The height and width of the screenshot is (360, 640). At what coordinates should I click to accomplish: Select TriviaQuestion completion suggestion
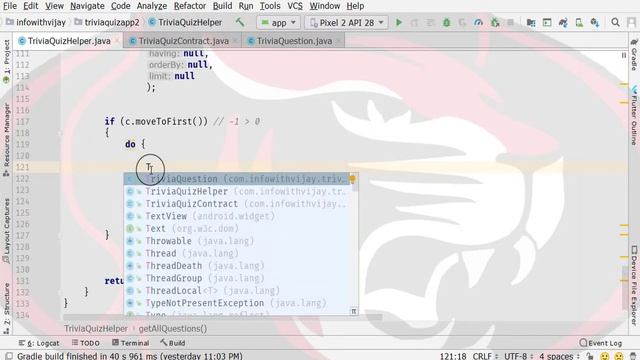coord(237,179)
